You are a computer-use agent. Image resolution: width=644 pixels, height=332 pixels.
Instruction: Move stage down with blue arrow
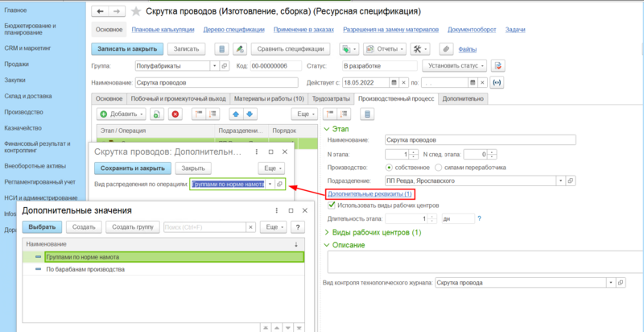tap(250, 114)
